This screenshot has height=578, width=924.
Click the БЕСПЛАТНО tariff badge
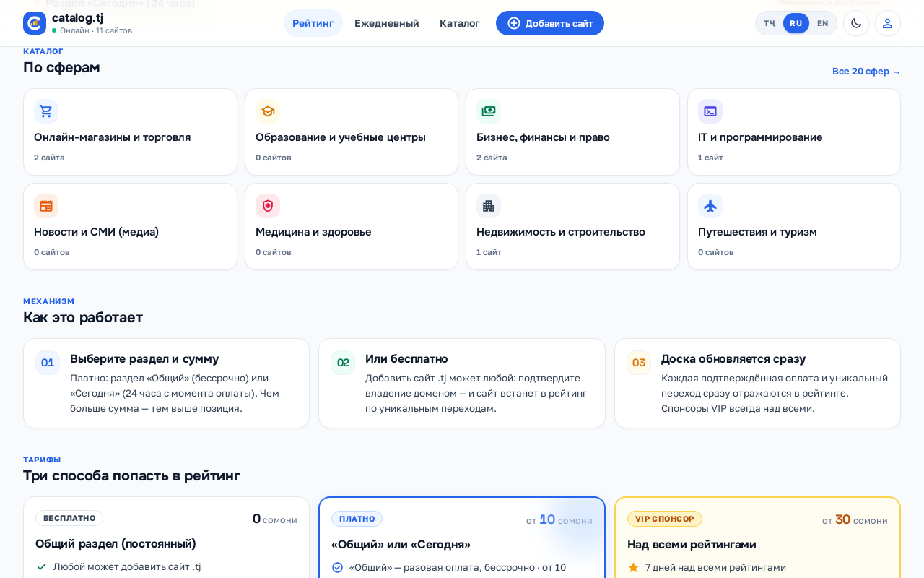pyautogui.click(x=69, y=518)
